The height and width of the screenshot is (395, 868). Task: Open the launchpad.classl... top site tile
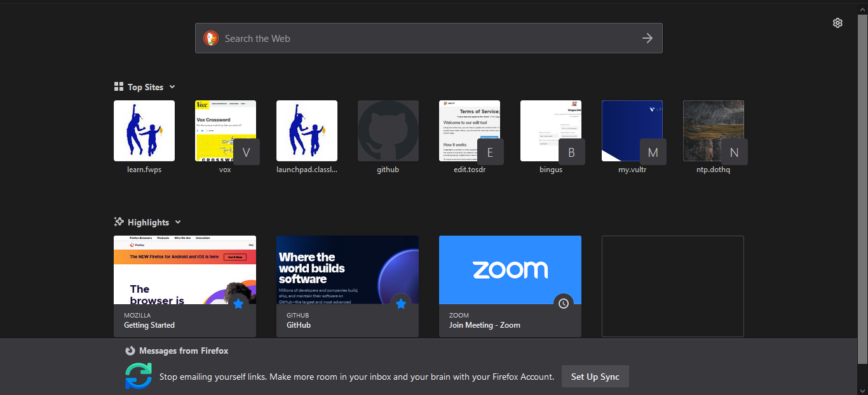(x=307, y=131)
